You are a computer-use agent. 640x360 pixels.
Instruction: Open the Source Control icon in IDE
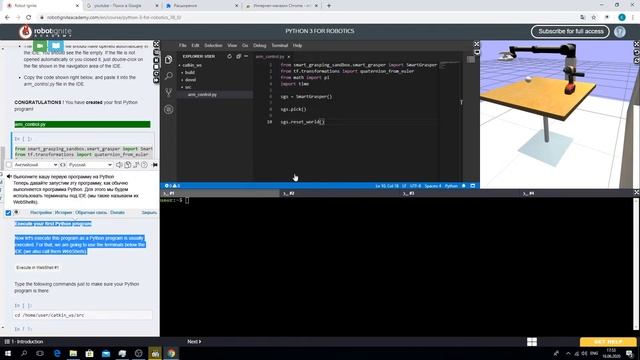coord(169,92)
